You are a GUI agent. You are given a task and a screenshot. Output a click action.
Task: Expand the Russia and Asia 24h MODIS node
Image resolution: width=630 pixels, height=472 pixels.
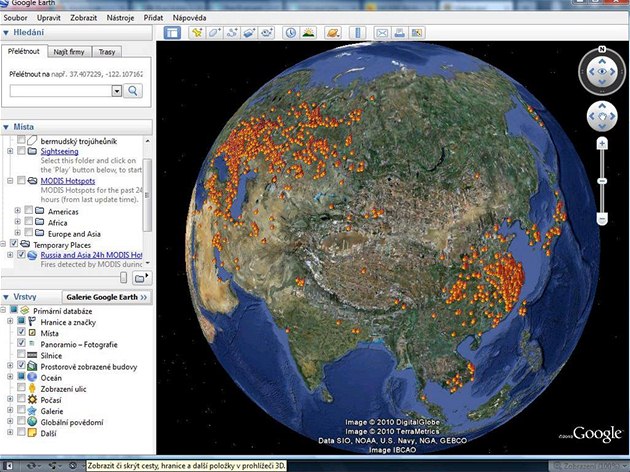(x=10, y=255)
